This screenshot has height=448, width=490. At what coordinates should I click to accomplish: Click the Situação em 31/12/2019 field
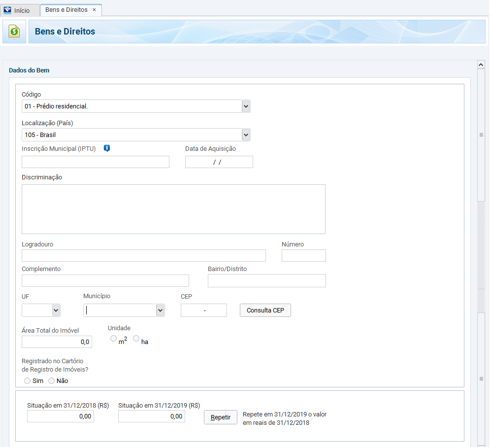click(152, 416)
